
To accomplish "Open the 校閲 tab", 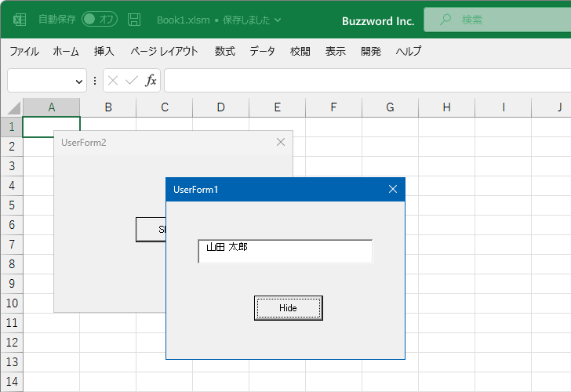I will (300, 51).
